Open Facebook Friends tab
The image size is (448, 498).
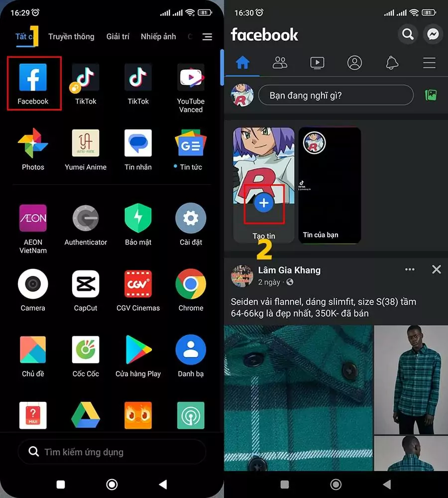pos(280,63)
